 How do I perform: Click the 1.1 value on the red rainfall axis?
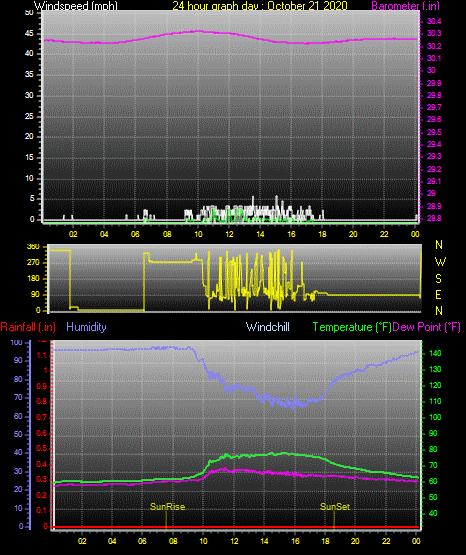click(x=42, y=355)
